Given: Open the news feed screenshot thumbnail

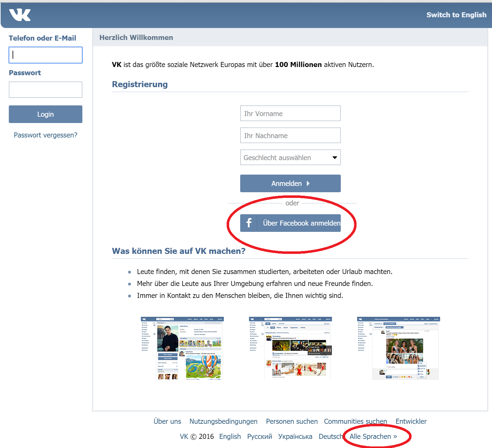Looking at the screenshot, I should point(290,349).
